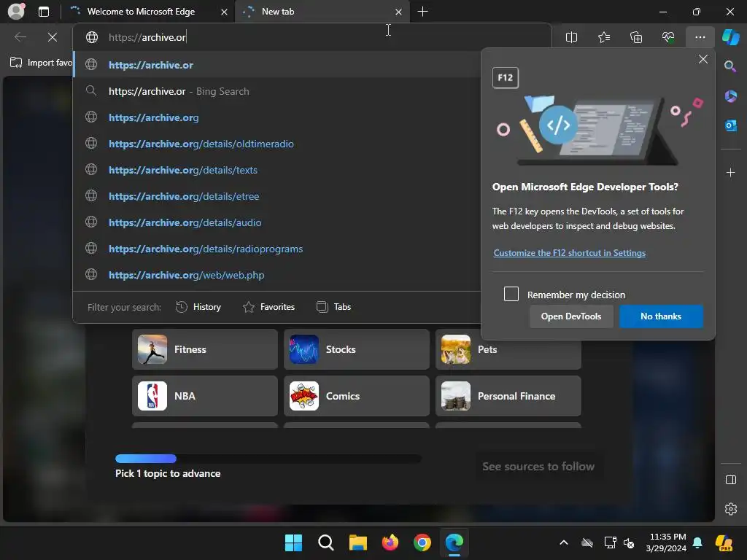Open Settings and more ellipsis menu

[700, 37]
